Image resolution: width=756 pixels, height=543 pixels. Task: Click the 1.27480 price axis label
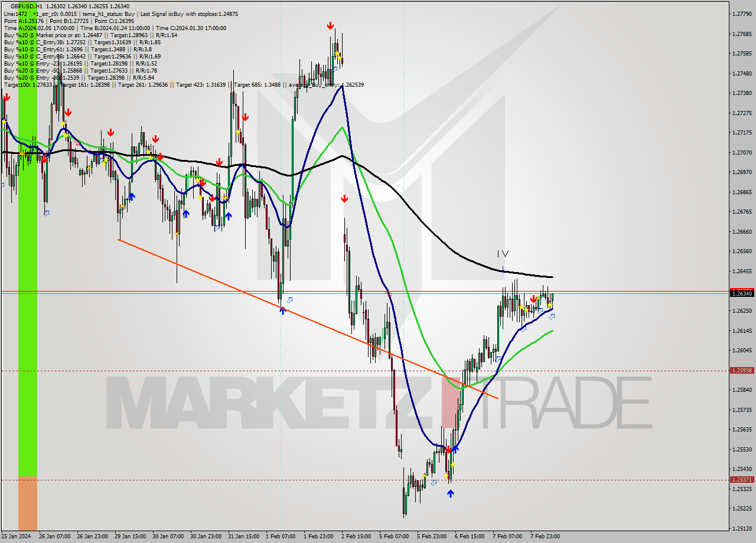[x=742, y=73]
